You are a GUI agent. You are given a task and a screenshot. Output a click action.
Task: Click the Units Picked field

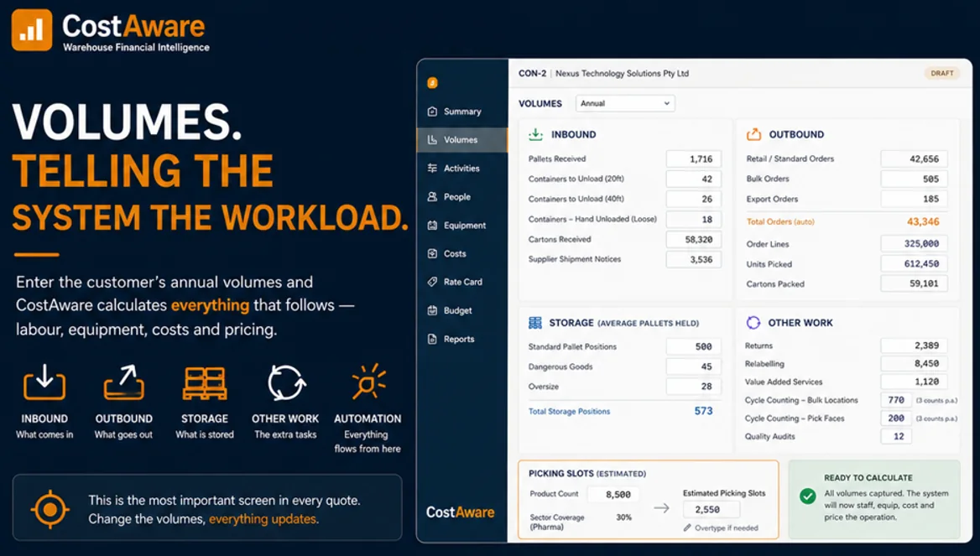pyautogui.click(x=914, y=263)
